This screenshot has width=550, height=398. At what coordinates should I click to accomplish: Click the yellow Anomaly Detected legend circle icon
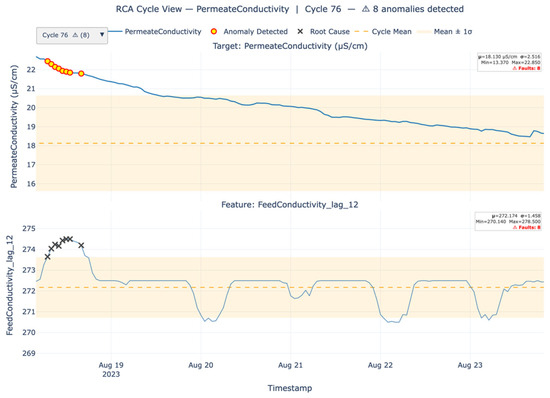[x=214, y=32]
